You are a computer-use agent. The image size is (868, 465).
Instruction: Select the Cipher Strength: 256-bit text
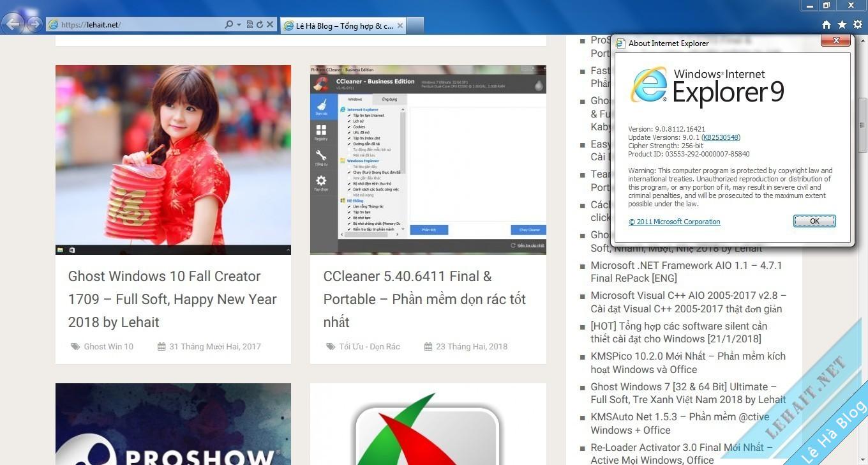point(666,146)
